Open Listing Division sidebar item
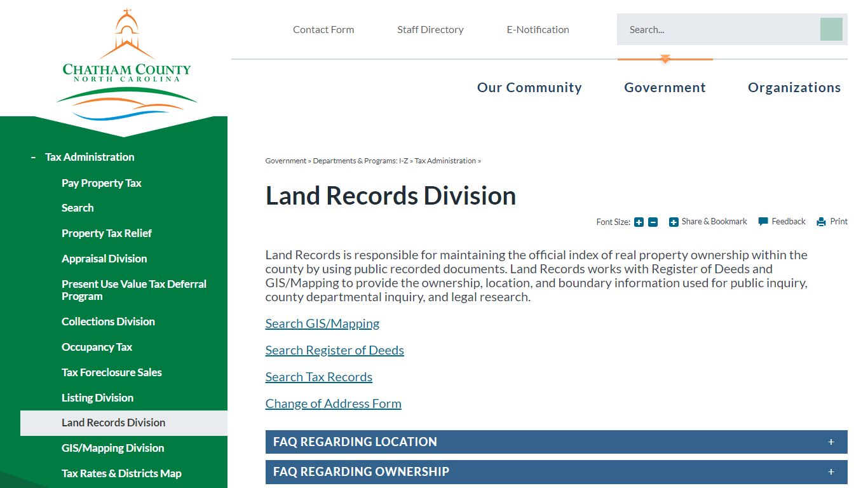The height and width of the screenshot is (488, 868). [97, 398]
